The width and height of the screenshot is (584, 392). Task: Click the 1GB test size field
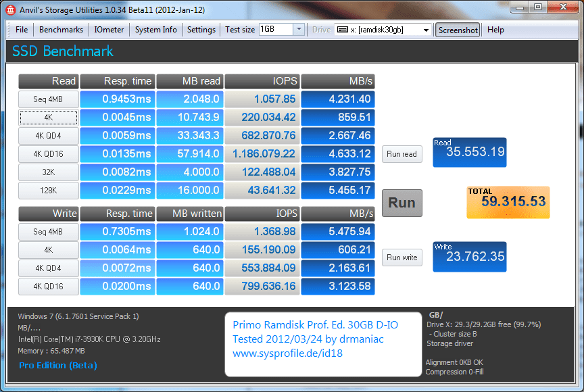click(x=276, y=29)
